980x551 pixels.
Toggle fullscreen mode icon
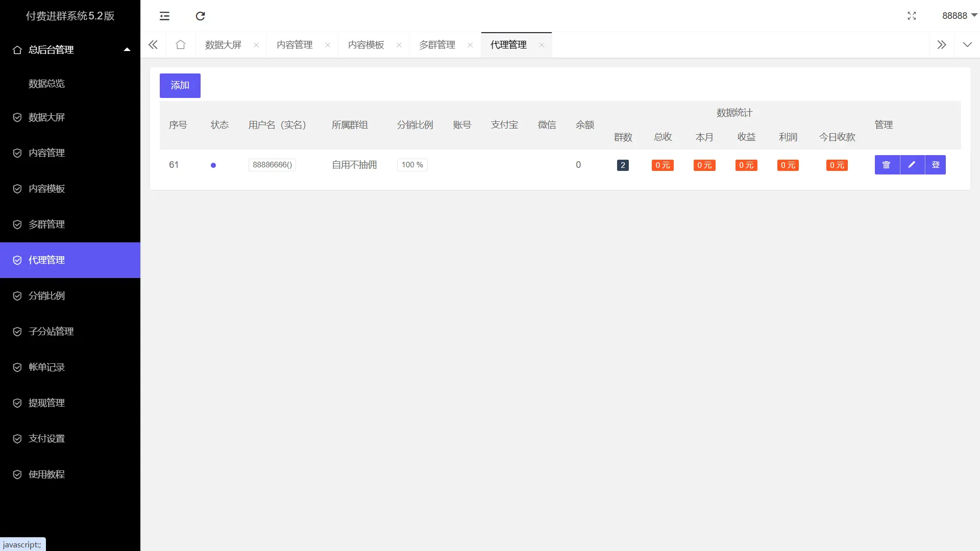912,16
